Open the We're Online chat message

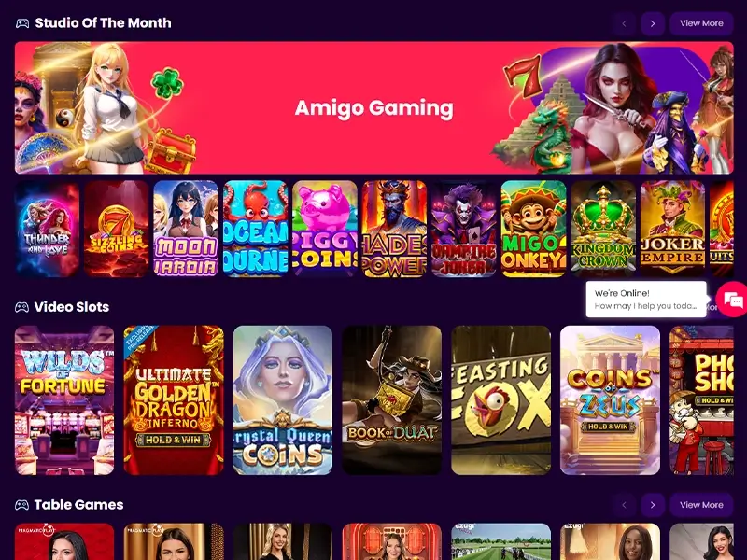pos(646,299)
